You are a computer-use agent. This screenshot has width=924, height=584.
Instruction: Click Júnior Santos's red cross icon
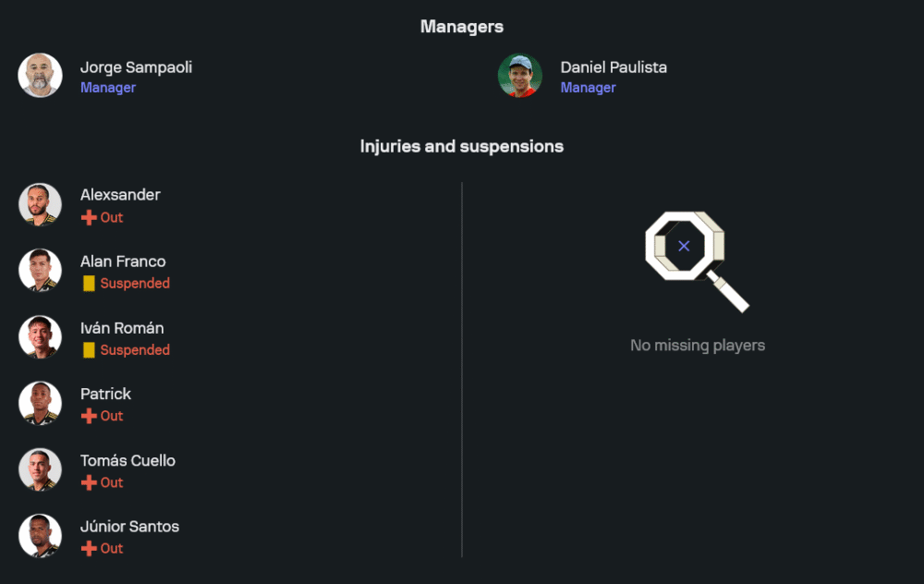(89, 549)
